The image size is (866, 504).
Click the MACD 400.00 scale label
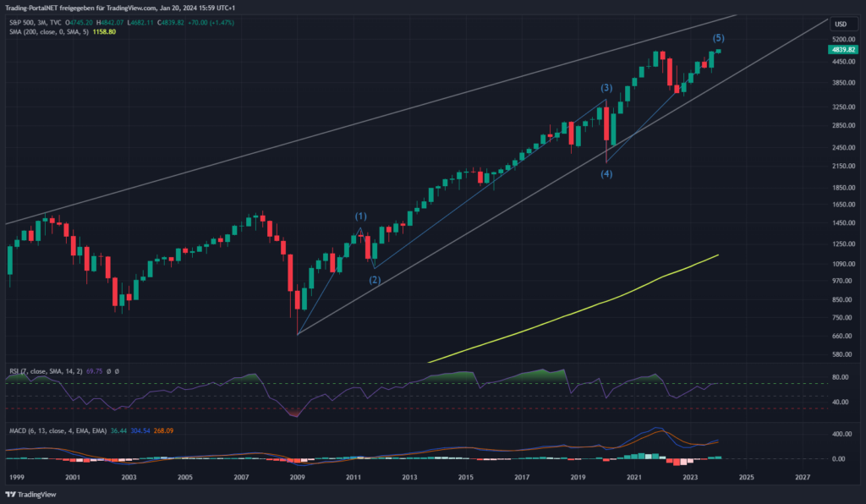tap(841, 434)
